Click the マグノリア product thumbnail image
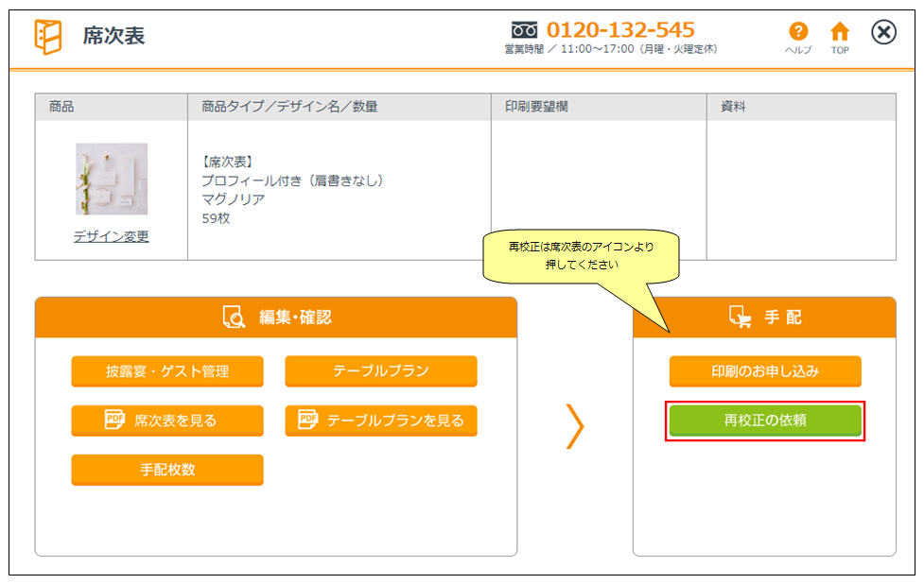The height and width of the screenshot is (584, 924). tap(112, 179)
